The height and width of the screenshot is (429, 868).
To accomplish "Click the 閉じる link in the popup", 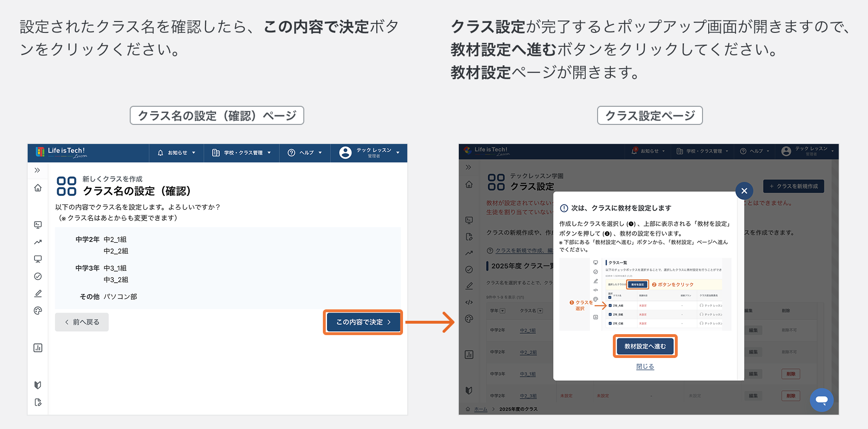I will (x=645, y=367).
